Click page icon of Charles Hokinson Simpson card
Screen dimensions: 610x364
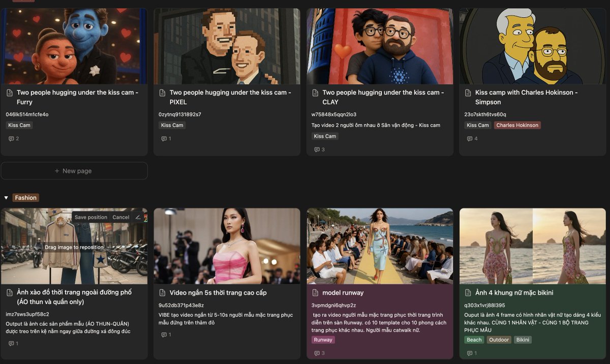(468, 93)
